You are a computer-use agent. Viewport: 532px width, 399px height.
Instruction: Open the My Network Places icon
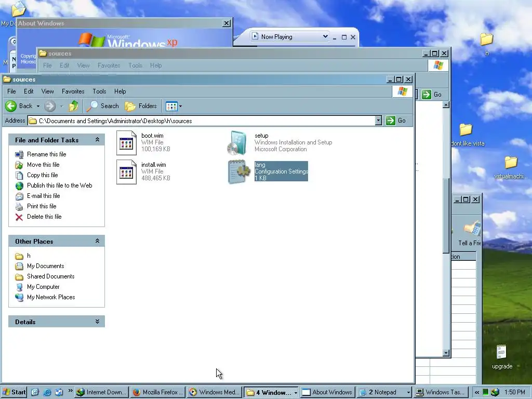point(19,298)
